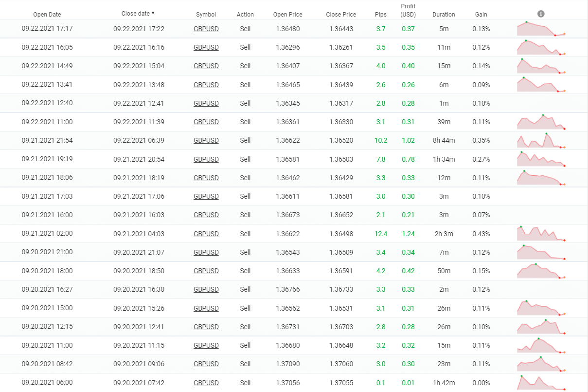Click the mini chart for 09.22.2021 11:00 trade
This screenshot has height=392, width=588.
[541, 122]
